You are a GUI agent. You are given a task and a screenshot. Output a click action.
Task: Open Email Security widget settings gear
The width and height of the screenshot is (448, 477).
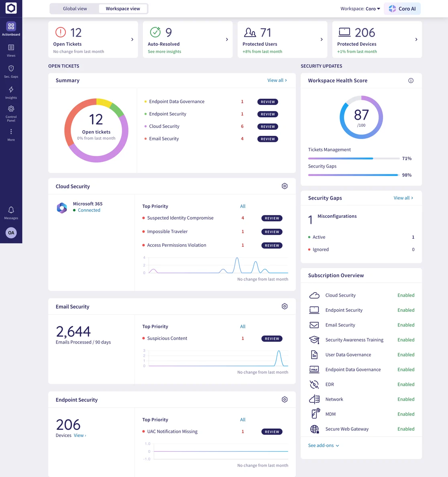(285, 306)
